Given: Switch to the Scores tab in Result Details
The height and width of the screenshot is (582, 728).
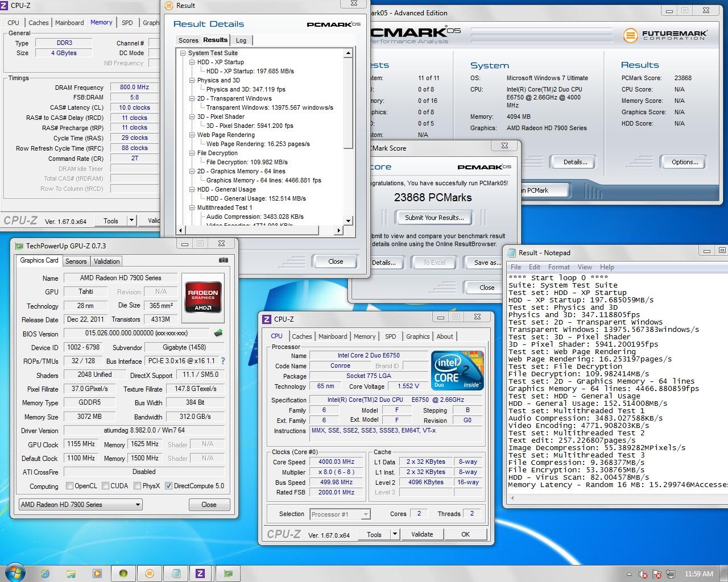Looking at the screenshot, I should coord(188,40).
